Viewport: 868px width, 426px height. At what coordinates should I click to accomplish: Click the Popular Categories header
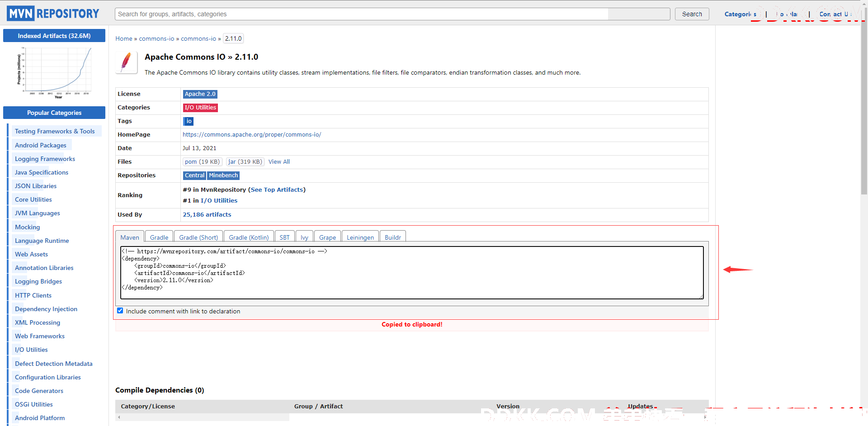(x=54, y=113)
